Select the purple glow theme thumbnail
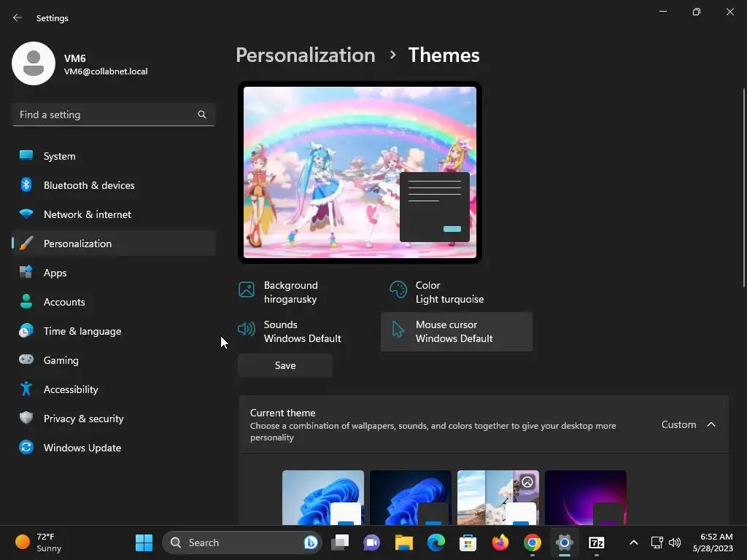The image size is (747, 560). [586, 497]
